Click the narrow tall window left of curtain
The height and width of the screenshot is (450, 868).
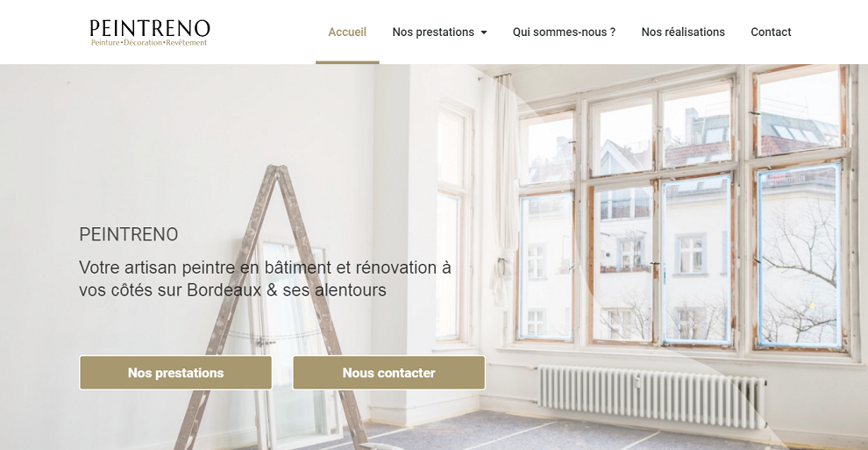451,225
